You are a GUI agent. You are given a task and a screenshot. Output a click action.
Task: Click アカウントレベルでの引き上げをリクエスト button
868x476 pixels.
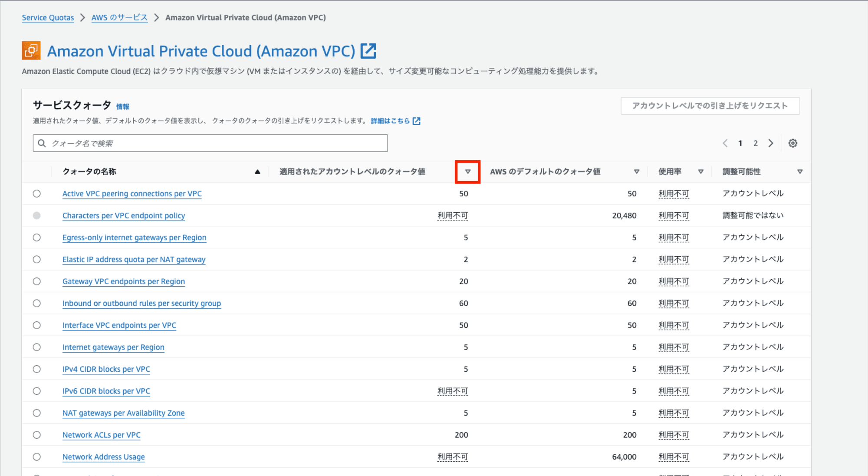(x=710, y=106)
